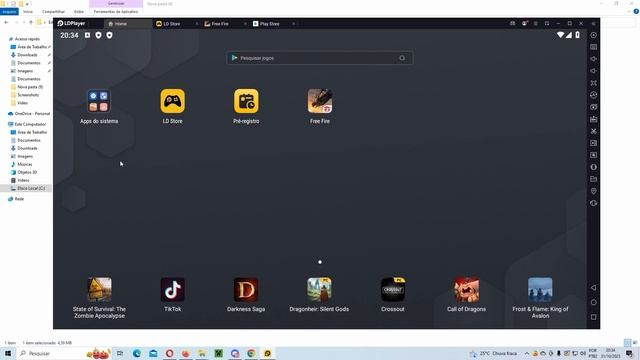Open the Exibir ribbon tab
This screenshot has width=640, height=360.
click(79, 12)
